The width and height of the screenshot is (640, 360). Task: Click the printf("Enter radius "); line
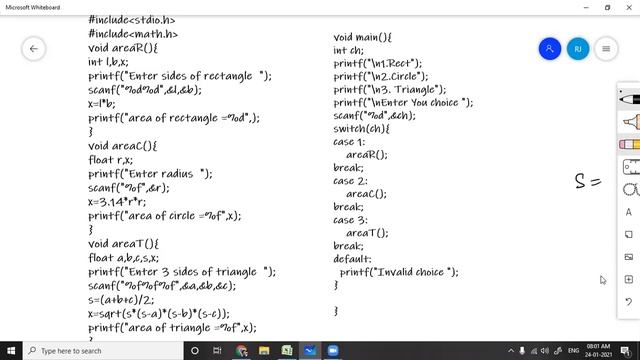(150, 174)
